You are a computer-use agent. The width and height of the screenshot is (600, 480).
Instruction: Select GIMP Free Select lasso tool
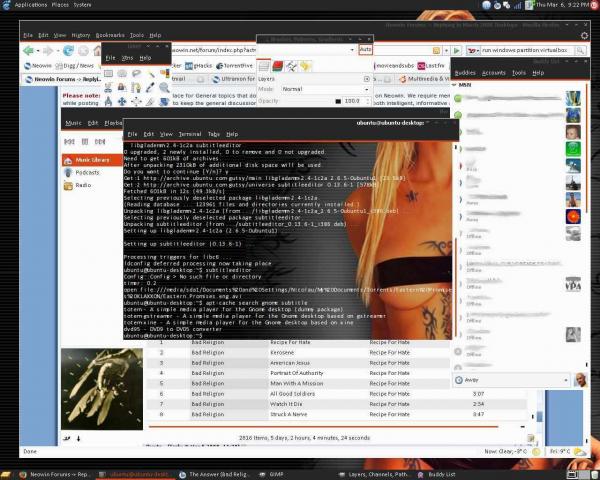pos(136,73)
